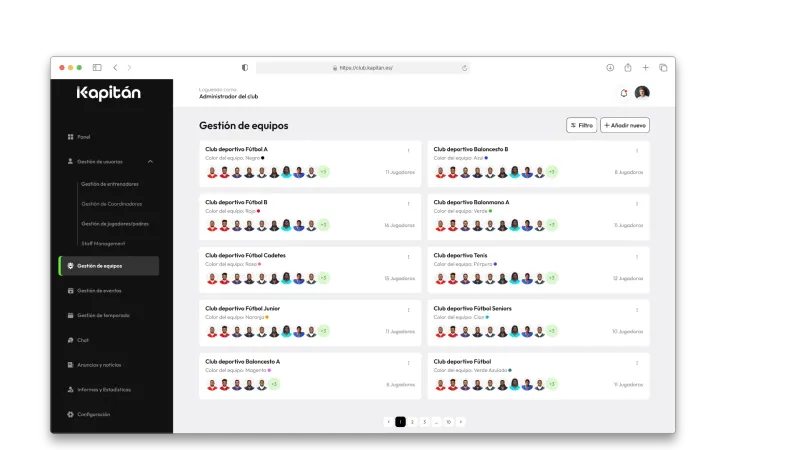The height and width of the screenshot is (450, 800).
Task: Click the Añadir nuevo button
Action: point(624,125)
